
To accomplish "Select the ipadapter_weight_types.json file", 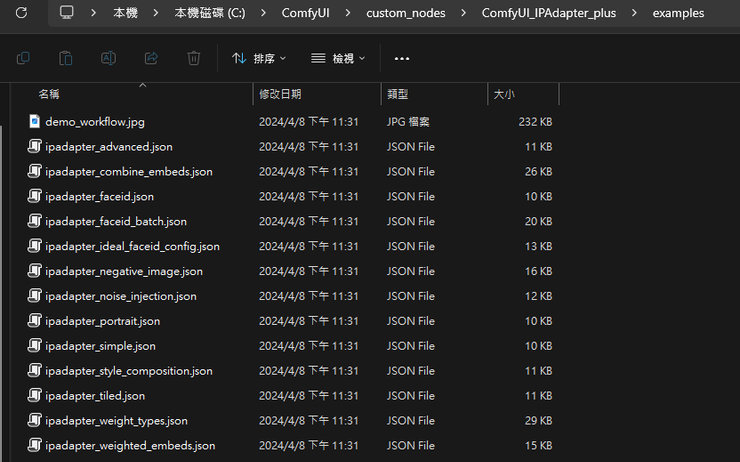I will [x=116, y=421].
